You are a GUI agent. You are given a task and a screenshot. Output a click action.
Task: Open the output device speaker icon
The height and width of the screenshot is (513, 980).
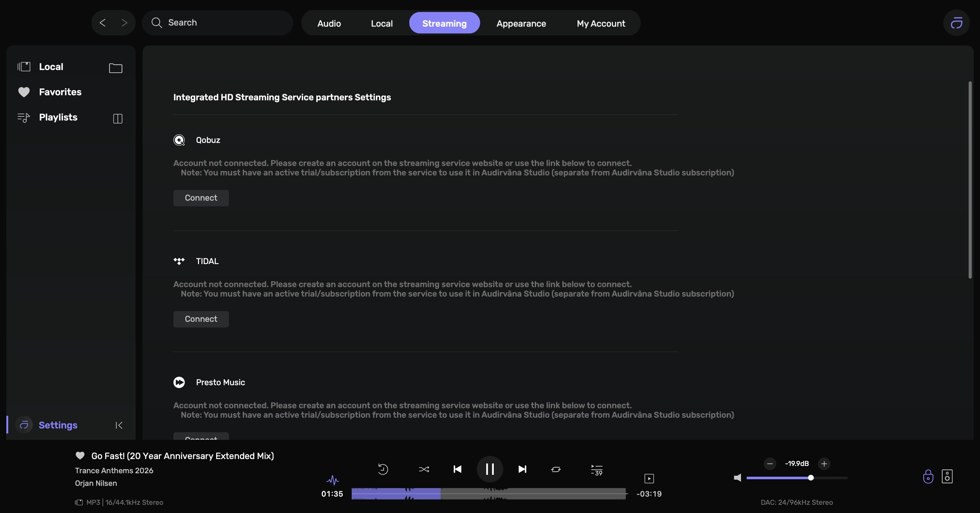[x=947, y=476]
